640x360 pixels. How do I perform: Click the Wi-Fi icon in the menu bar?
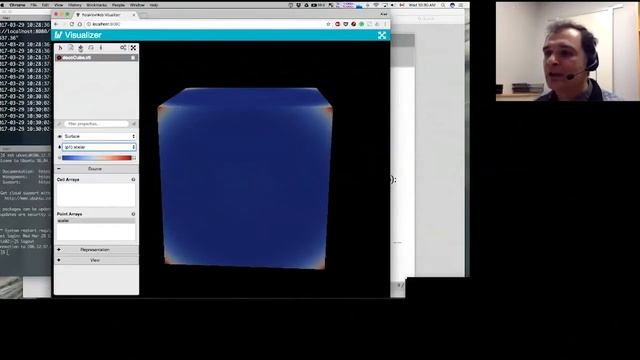pyautogui.click(x=376, y=5)
